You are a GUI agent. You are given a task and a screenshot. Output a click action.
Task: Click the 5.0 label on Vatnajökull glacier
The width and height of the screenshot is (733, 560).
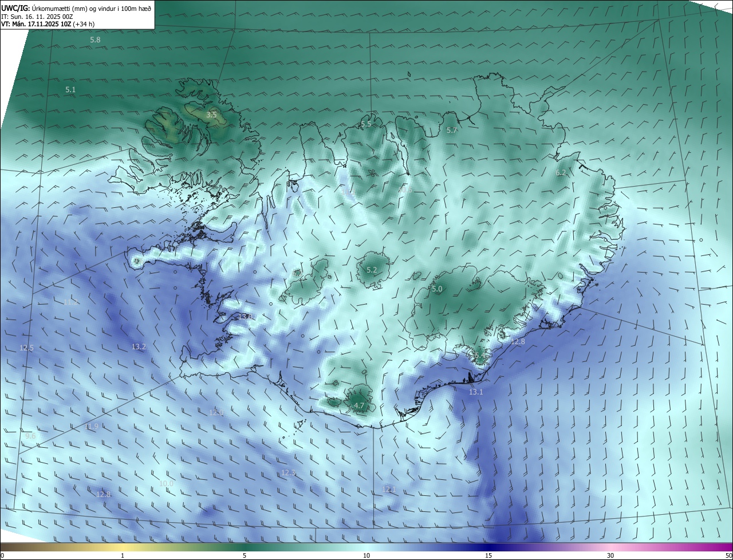pyautogui.click(x=437, y=289)
